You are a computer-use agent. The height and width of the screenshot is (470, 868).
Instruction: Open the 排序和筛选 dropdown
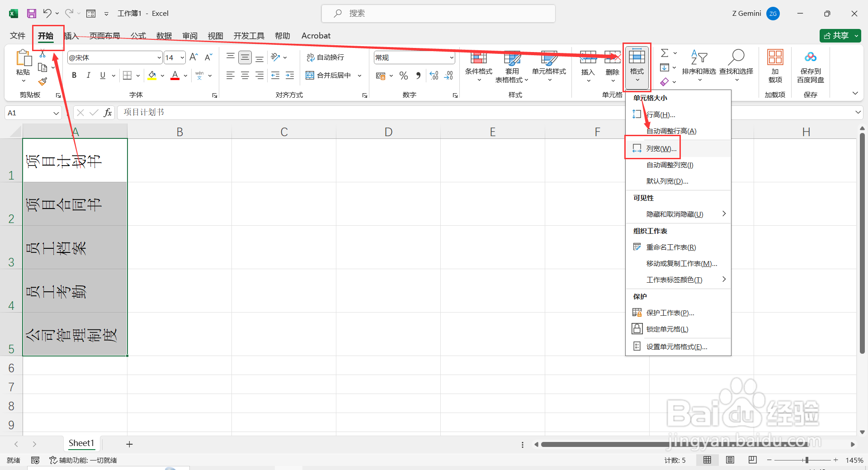coord(699,67)
